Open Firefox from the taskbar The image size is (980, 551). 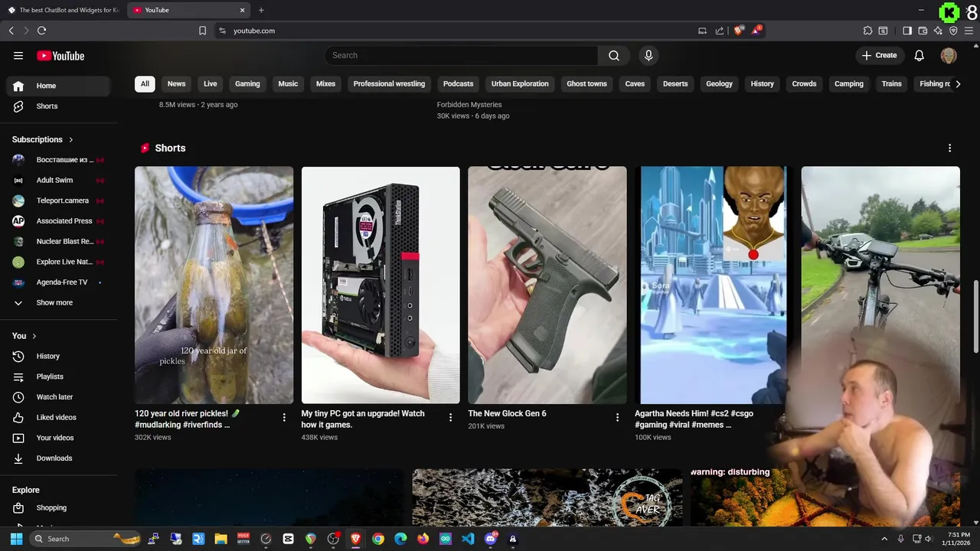423,539
